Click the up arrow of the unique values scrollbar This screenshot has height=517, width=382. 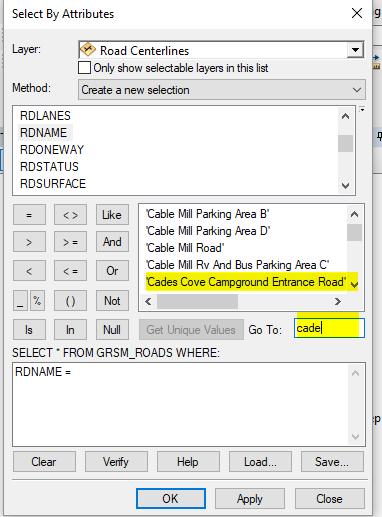pyautogui.click(x=354, y=214)
